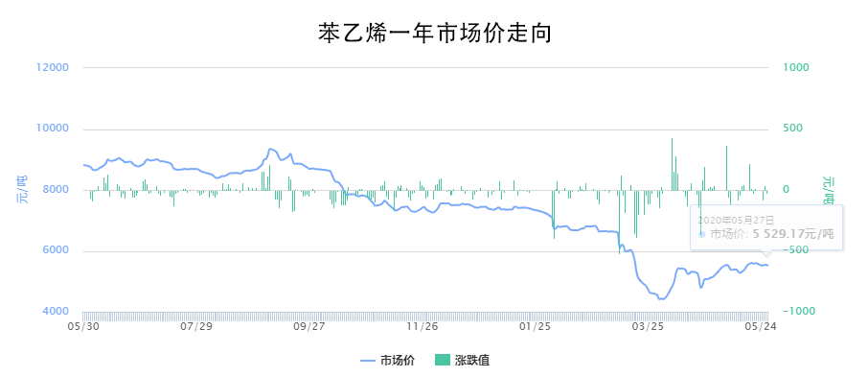Click the 12000 left axis value

pos(52,68)
